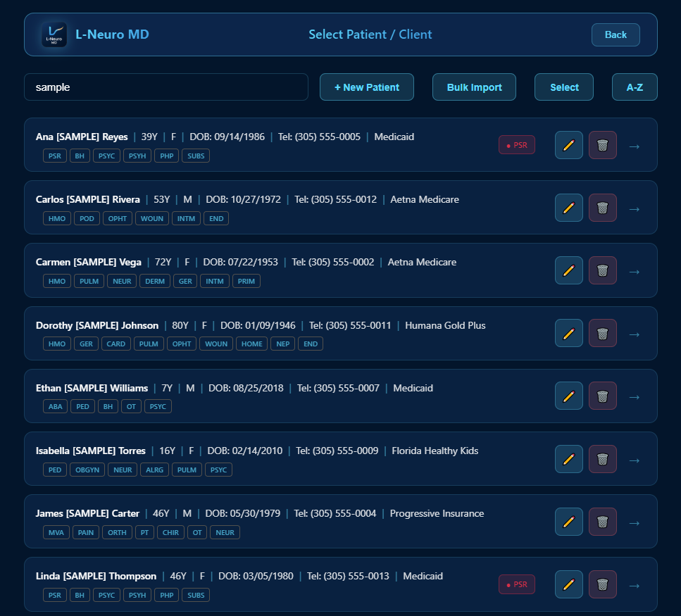
Task: Open James Carter's chart using the arrow icon
Action: point(634,522)
